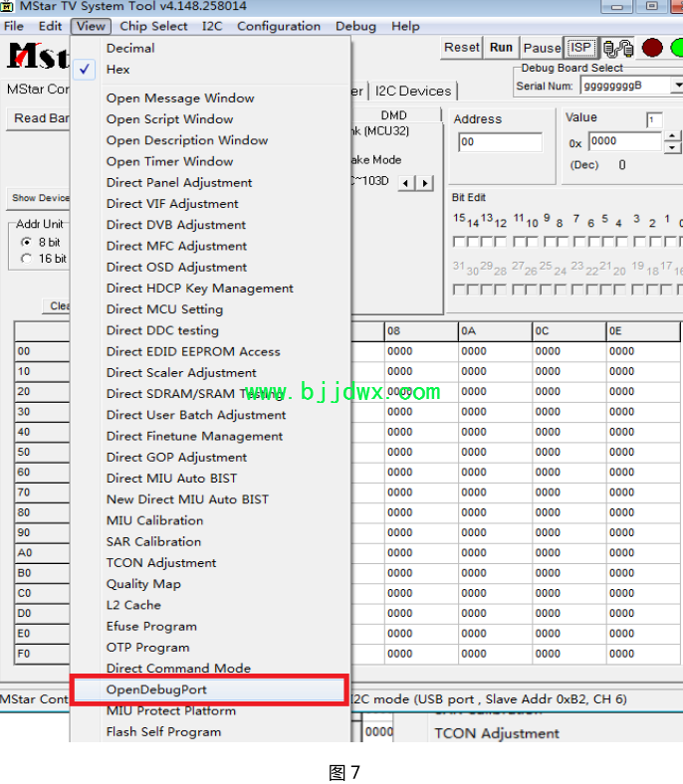Toggle bit 19 checkbox in Bit Edit
This screenshot has width=683, height=784.
pyautogui.click(x=637, y=290)
